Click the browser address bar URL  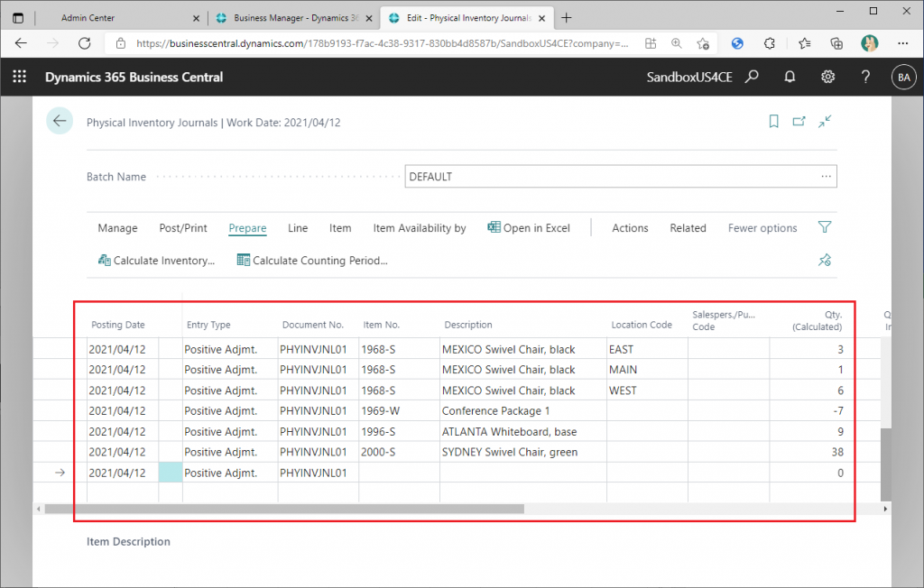coord(382,43)
